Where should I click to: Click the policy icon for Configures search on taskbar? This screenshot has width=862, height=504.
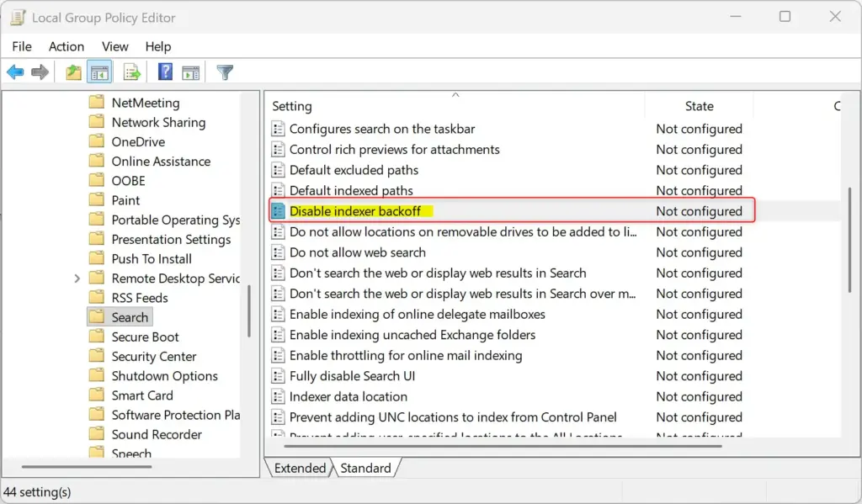pos(278,129)
